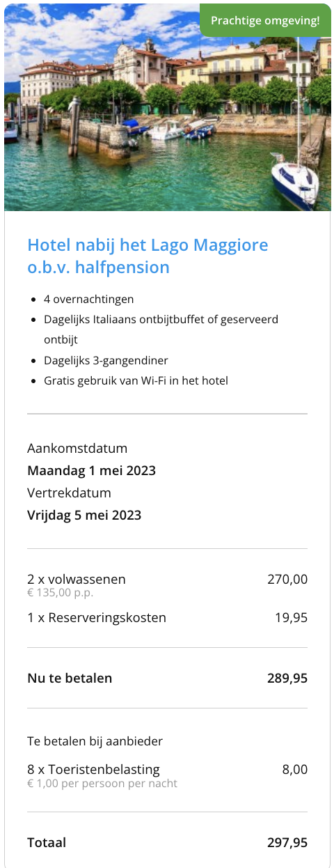Click the '2 x volwassenen' line item
334x868 pixels.
tap(77, 579)
